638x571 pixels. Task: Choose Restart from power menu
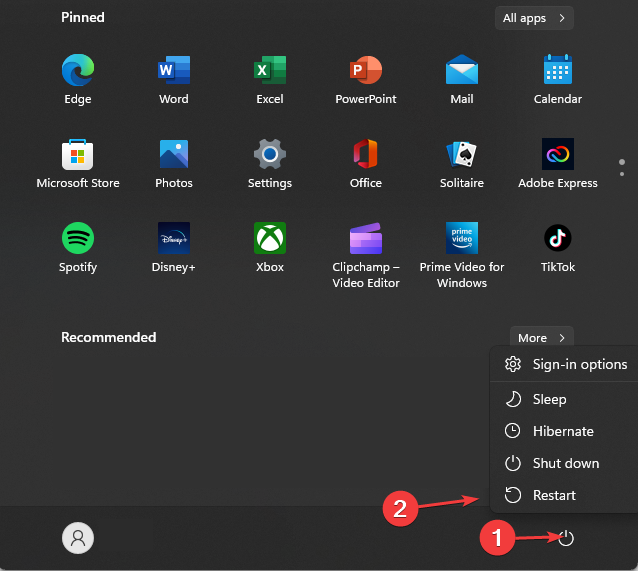tap(566, 495)
